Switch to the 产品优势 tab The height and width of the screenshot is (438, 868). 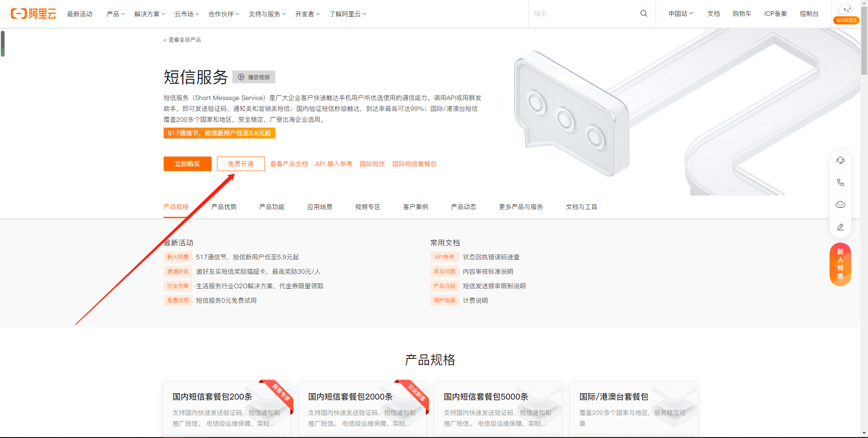tap(224, 207)
